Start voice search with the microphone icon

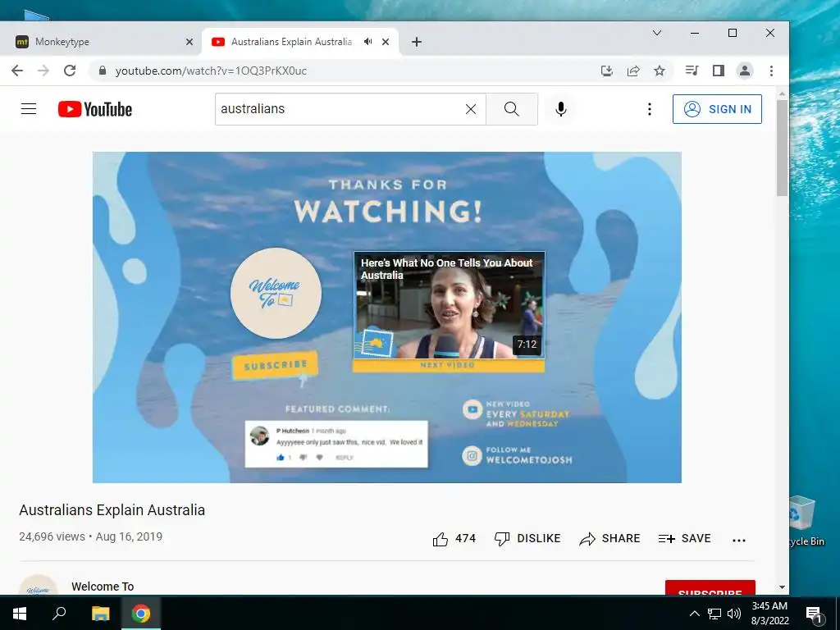tap(561, 109)
